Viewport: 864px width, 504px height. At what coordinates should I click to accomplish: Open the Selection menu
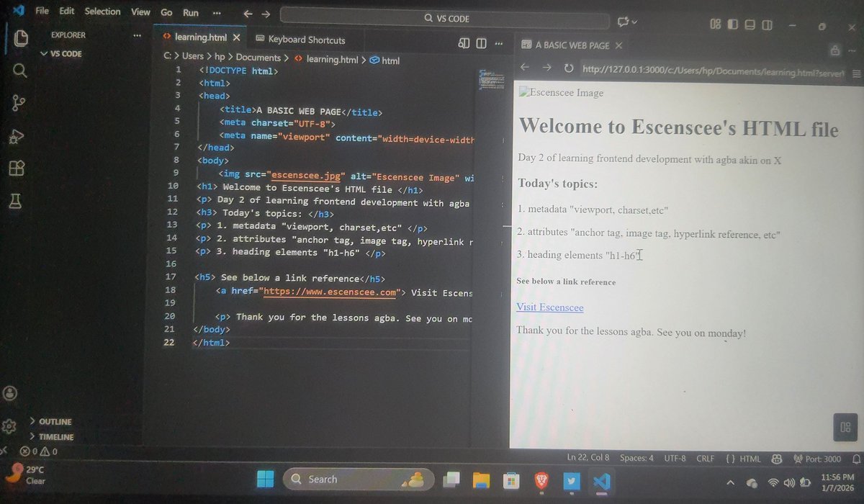(102, 12)
